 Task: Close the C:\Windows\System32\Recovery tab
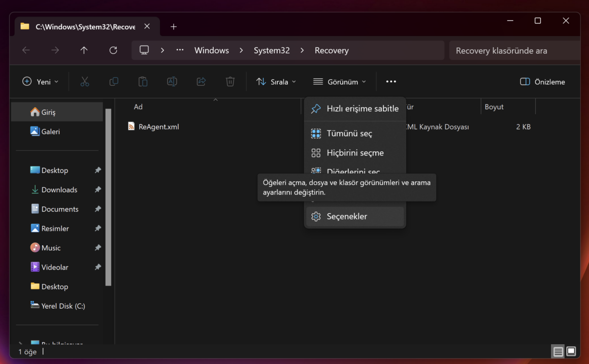coord(147,26)
